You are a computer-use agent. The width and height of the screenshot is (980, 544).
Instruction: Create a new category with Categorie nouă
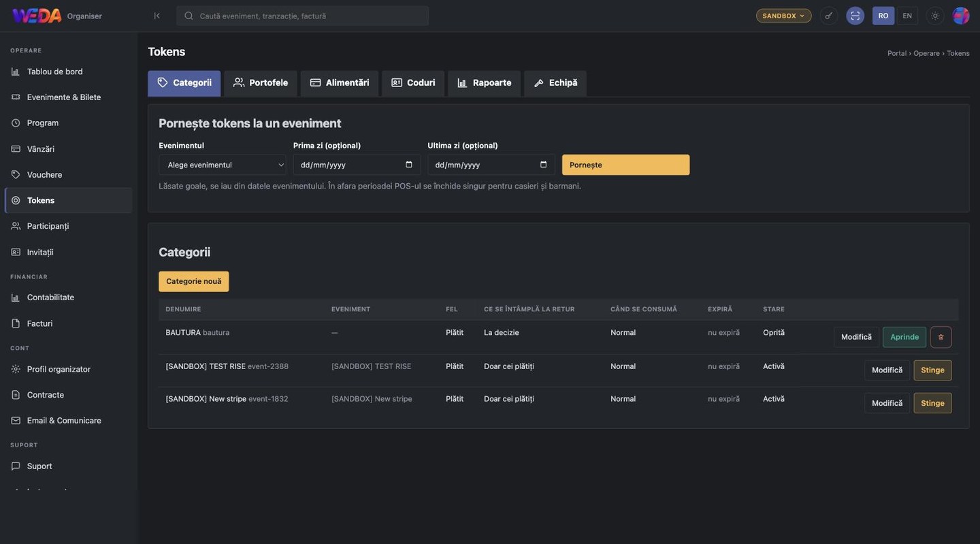click(x=194, y=282)
